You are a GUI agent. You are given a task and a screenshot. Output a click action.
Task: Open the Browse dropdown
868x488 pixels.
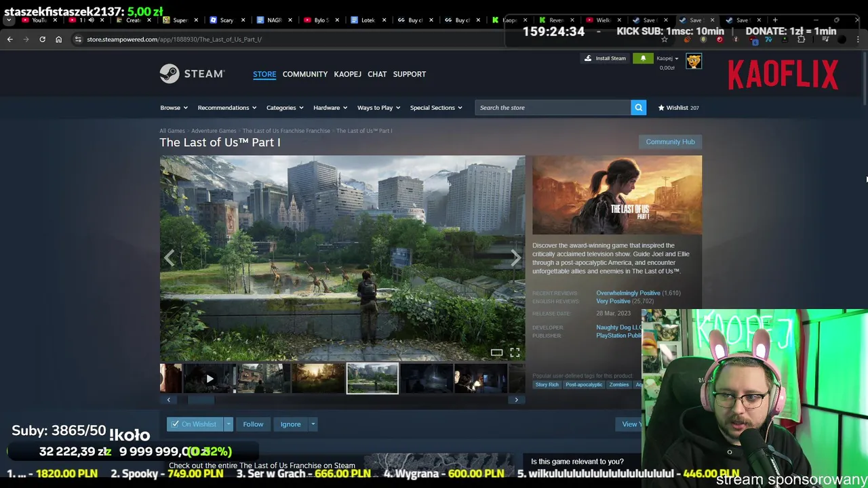click(x=174, y=108)
